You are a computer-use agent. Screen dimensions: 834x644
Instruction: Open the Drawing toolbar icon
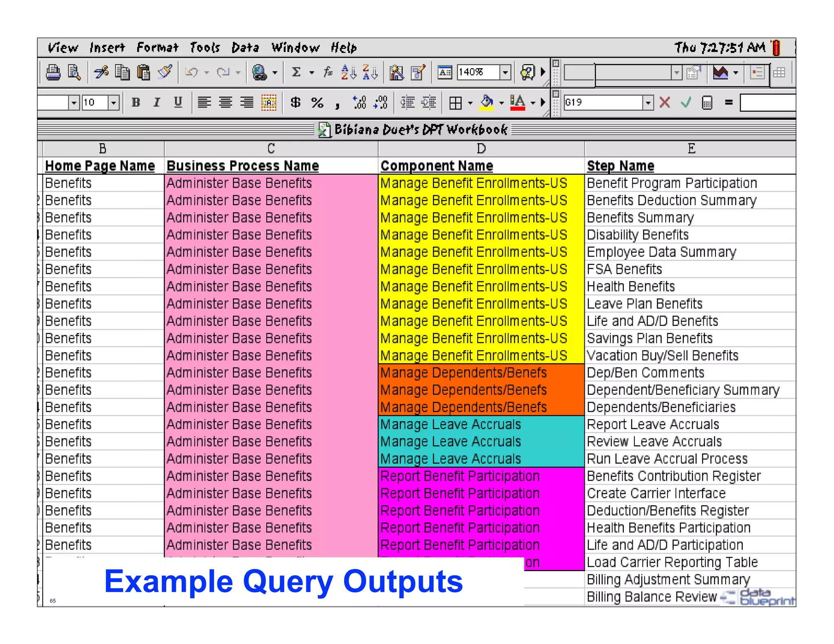418,72
